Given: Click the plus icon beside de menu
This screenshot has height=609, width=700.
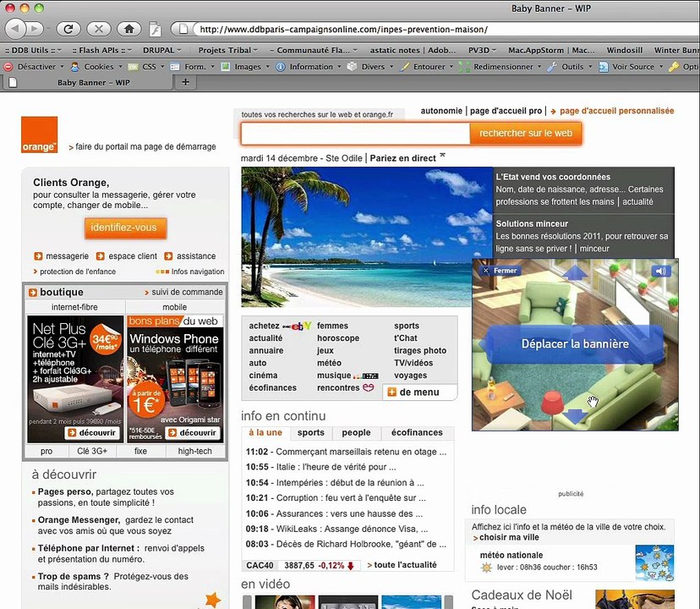Looking at the screenshot, I should pyautogui.click(x=392, y=392).
